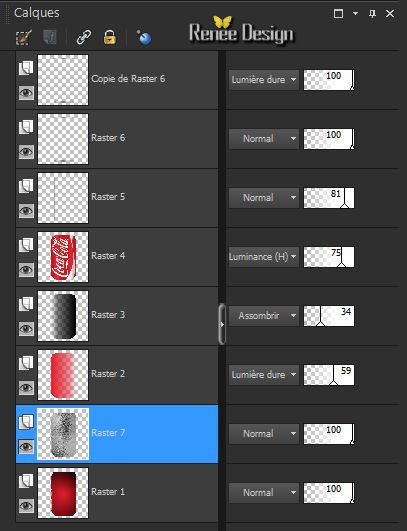Click the layer type icon of Raster 2
This screenshot has height=531, width=407.
point(26,363)
